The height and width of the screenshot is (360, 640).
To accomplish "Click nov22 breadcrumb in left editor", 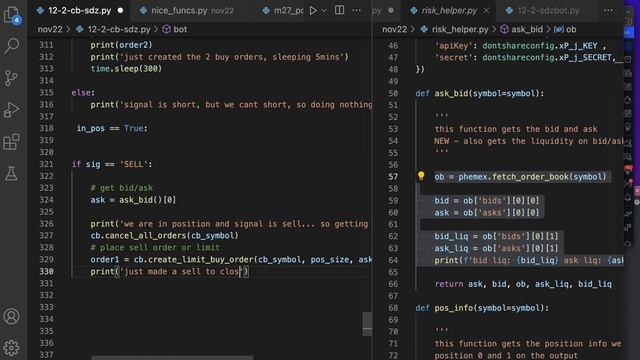I will [x=50, y=29].
